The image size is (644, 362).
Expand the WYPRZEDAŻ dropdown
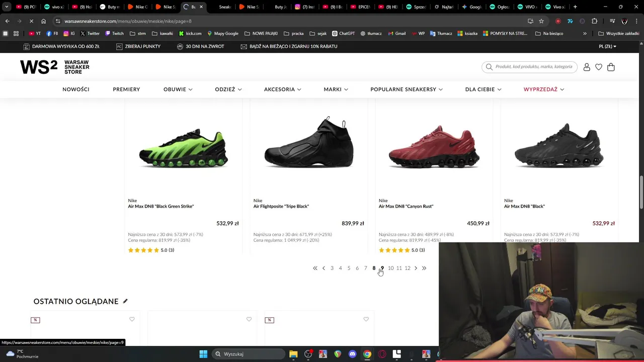tap(544, 89)
